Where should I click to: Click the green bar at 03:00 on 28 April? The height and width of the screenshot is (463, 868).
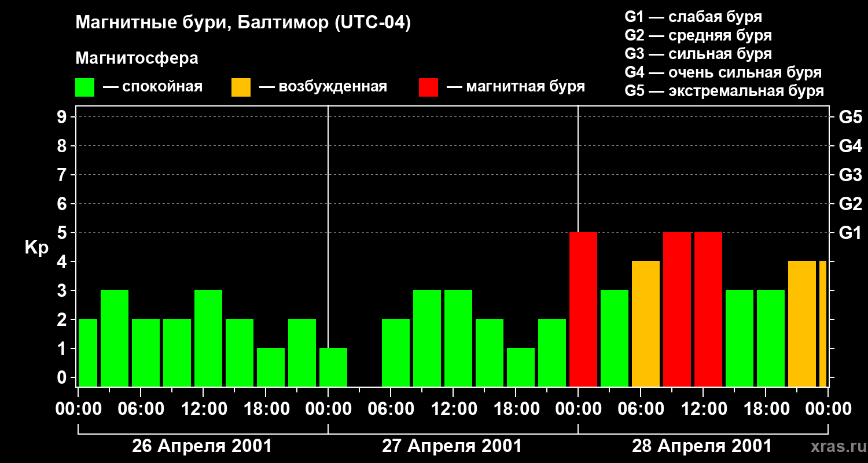(x=615, y=339)
